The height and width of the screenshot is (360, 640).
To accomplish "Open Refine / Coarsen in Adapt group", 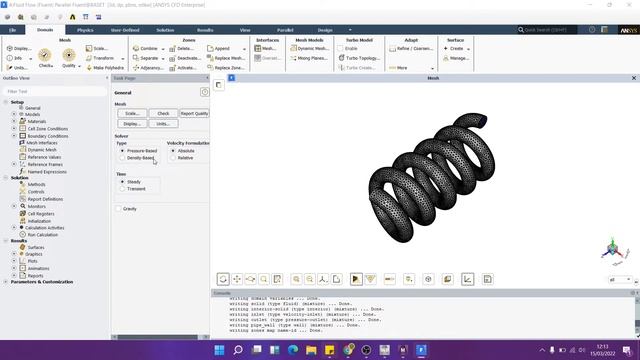I will (411, 48).
